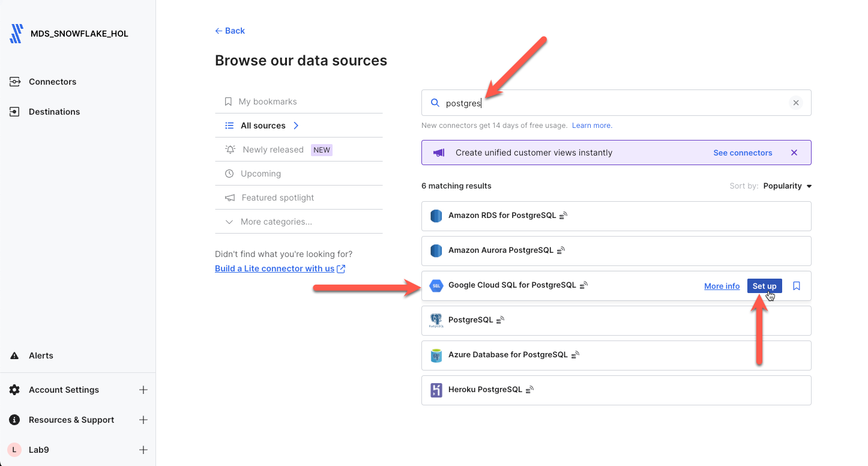Viewport: 868px width, 466px height.
Task: Click the MDS_SNOWFLAKE_HOL account name
Action: coord(79,34)
